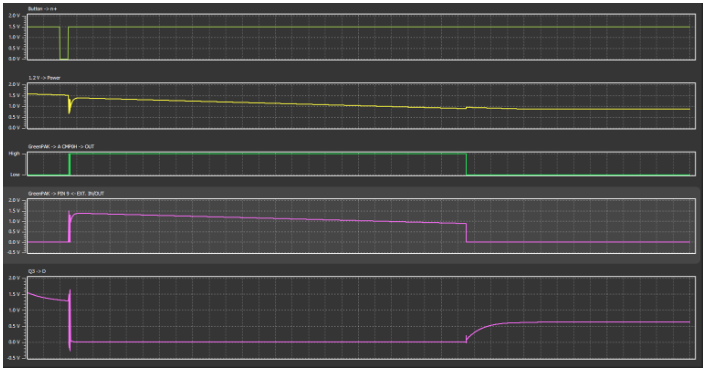Select the GreenPAK PIN 9 EXT. IN/OUT title

(66, 194)
